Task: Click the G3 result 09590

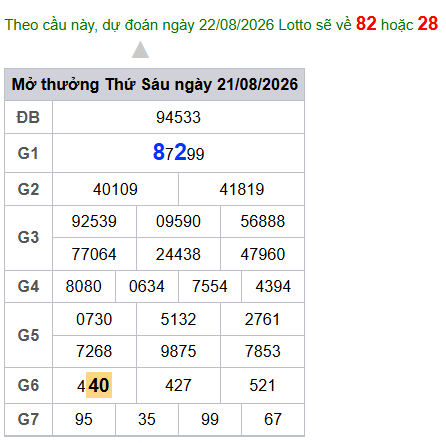Action: coord(178,221)
